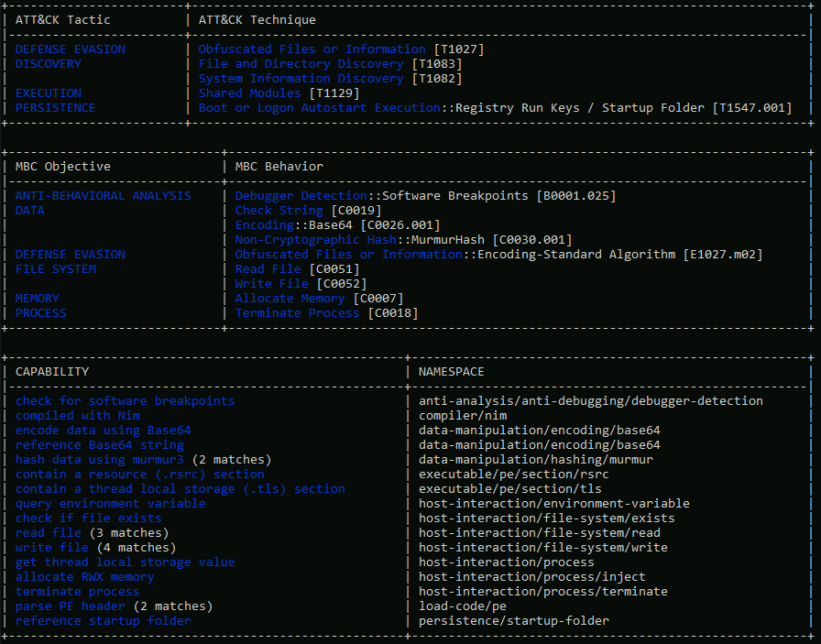Screen dimensions: 821x644
Task: Click System Information Discovery technique
Action: click(x=301, y=79)
